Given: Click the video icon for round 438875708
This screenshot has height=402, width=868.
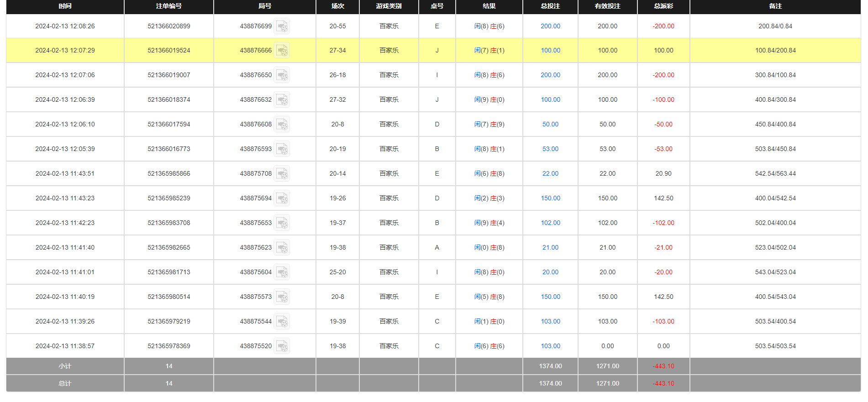Looking at the screenshot, I should pyautogui.click(x=282, y=174).
